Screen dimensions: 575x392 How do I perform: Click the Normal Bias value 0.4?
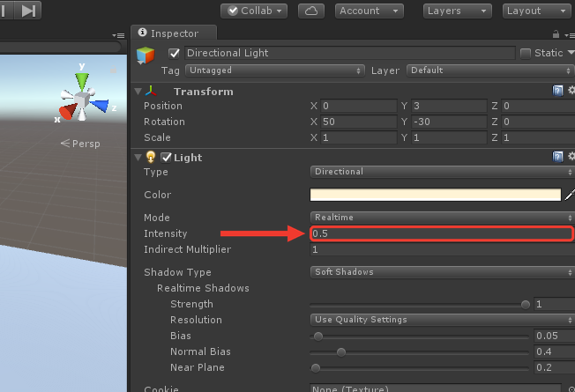[x=554, y=351]
